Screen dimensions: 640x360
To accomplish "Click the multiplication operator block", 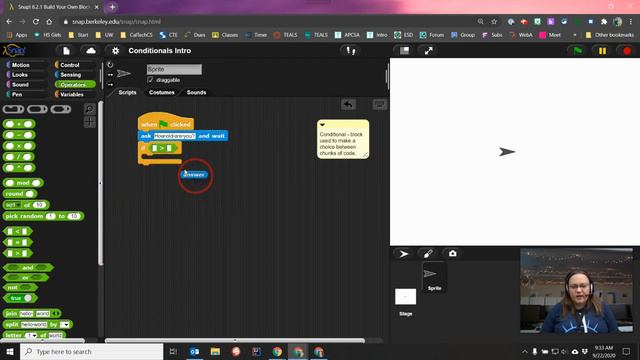I will (x=19, y=146).
